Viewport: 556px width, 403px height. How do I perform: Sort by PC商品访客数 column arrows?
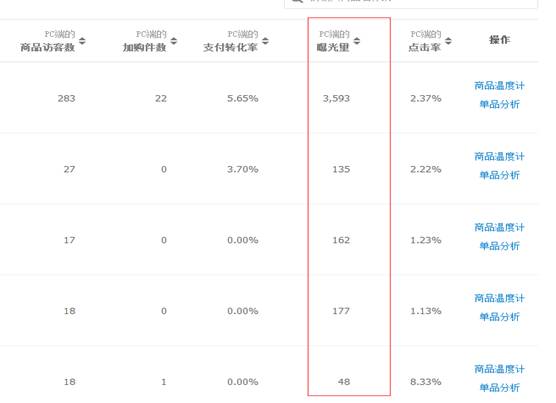pyautogui.click(x=82, y=41)
